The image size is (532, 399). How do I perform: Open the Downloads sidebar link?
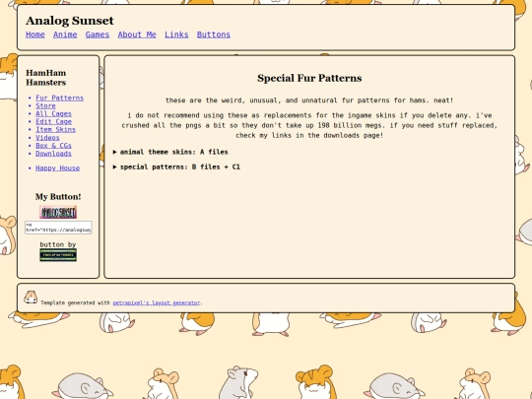[53, 154]
